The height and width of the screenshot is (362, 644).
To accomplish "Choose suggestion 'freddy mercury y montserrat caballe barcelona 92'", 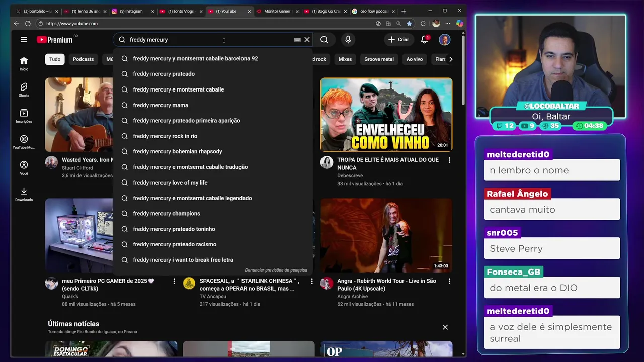I will 213,59.
